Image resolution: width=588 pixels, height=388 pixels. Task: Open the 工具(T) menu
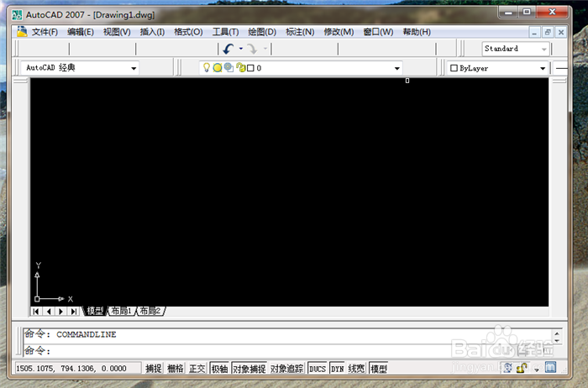coord(225,32)
